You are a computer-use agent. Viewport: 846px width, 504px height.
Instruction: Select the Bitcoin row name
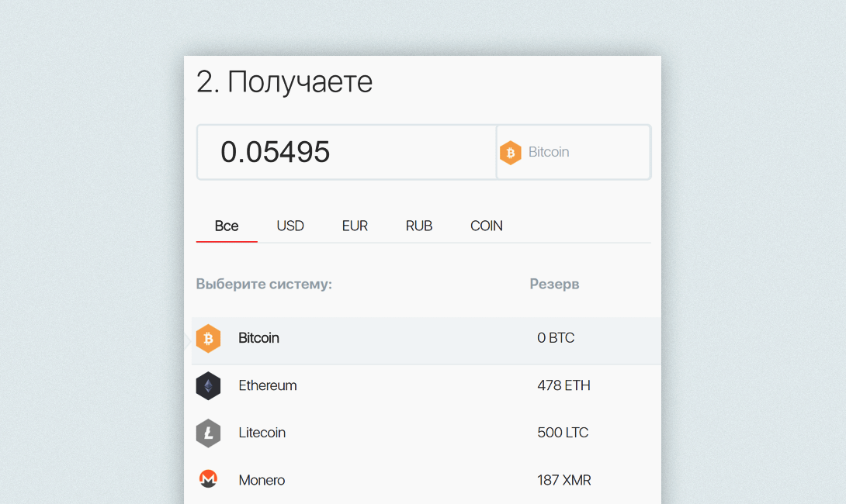(x=259, y=338)
